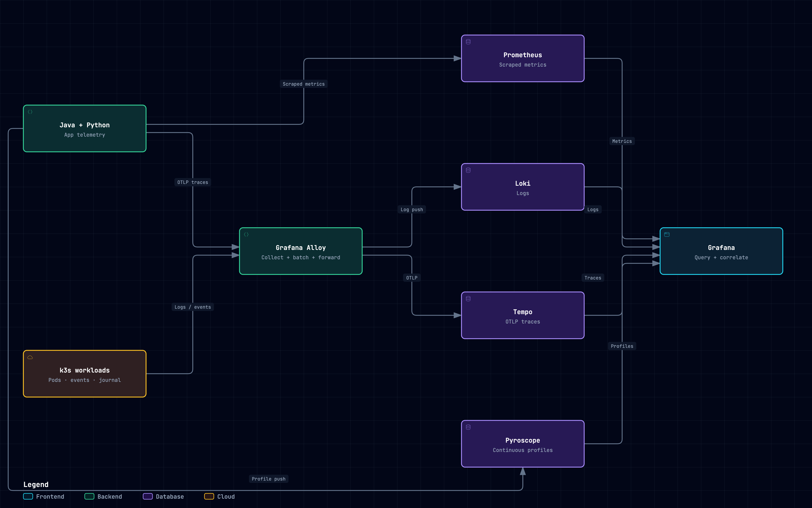Screen dimensions: 812x508
Task: Click the 'Frontend' legend label
Action: coord(50,497)
